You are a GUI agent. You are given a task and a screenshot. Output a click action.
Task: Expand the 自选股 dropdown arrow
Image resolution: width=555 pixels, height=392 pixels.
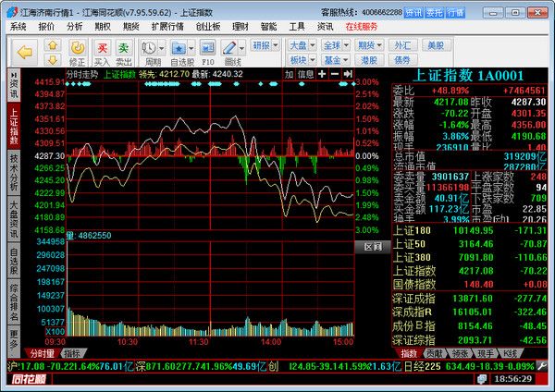(x=191, y=48)
